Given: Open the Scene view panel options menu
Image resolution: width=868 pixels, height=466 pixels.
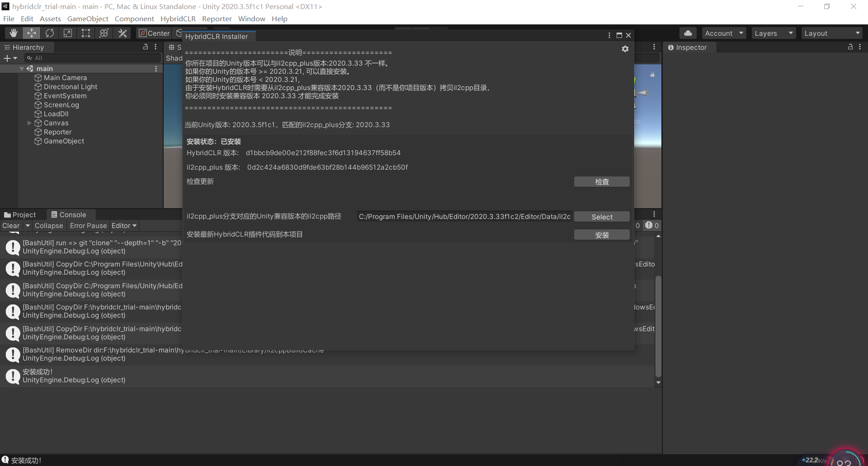Looking at the screenshot, I should 654,47.
